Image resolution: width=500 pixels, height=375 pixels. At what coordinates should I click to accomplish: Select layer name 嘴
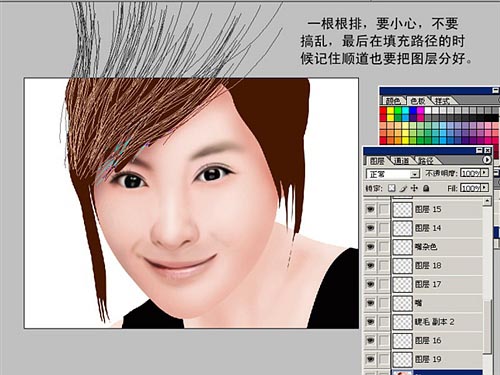point(418,303)
